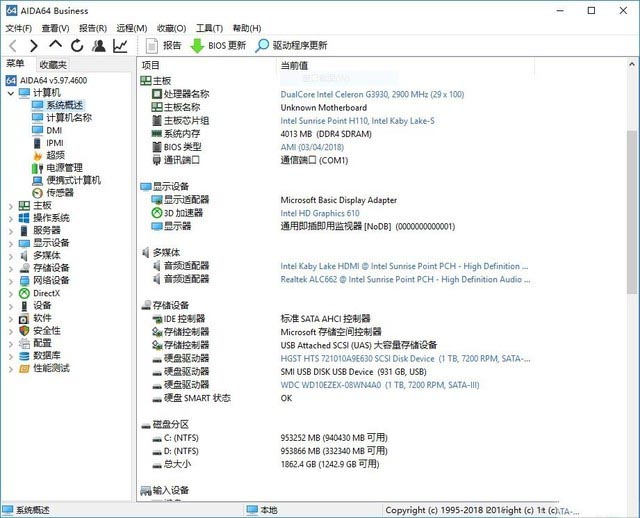Click the 显示适配器 display adapter icon
This screenshot has height=518, width=640.
point(157,200)
